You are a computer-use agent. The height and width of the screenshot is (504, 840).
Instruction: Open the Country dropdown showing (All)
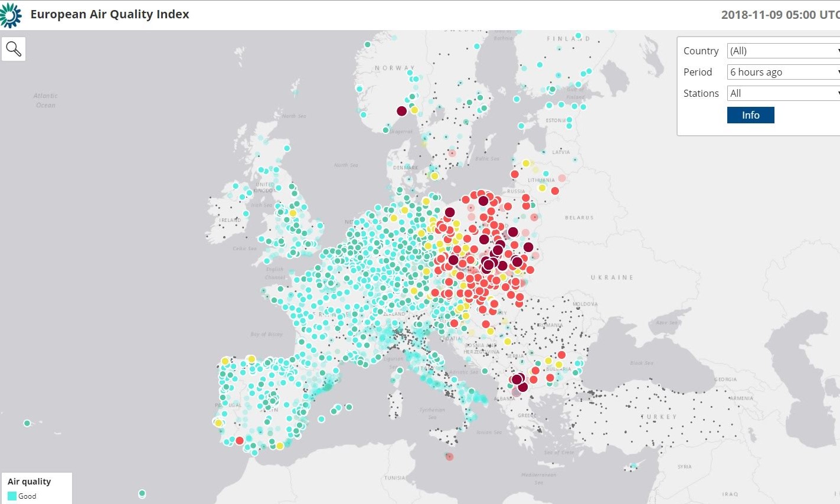pyautogui.click(x=783, y=51)
